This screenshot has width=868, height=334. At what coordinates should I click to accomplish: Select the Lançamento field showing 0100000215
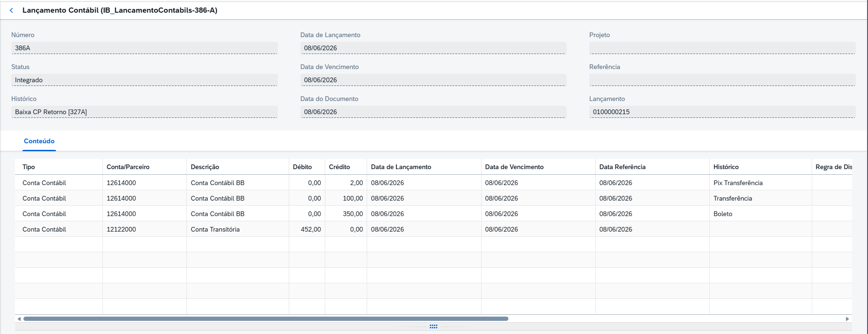click(x=722, y=112)
